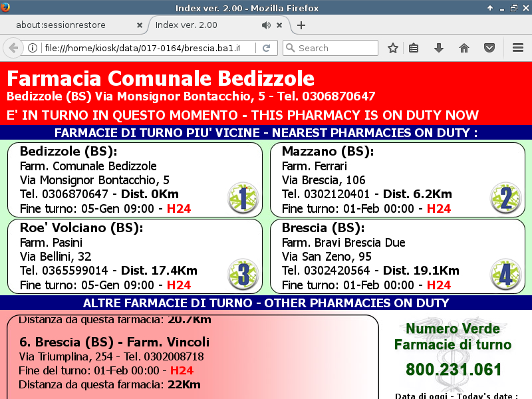This screenshot has width=532, height=399.
Task: Mute audio on the Index ver. 2.00 tab
Action: [x=266, y=25]
